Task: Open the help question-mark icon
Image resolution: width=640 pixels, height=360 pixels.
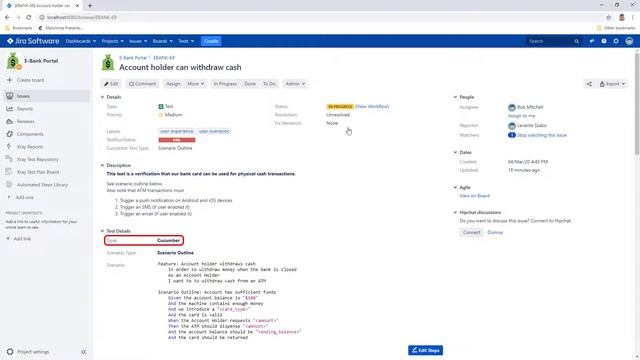Action: (604, 41)
